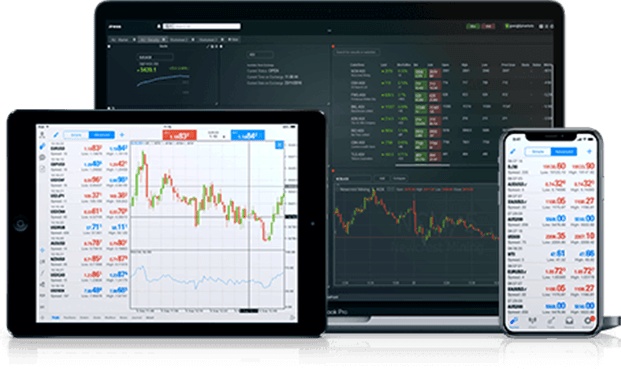Screen dimensions: 621x369
Task: Click the red sell price button on tablet
Action: pos(180,135)
